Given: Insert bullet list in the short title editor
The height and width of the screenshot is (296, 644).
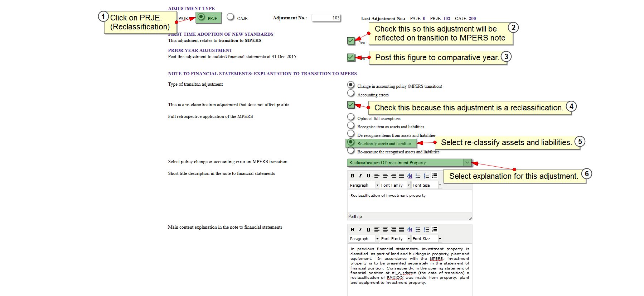Looking at the screenshot, I should click(x=418, y=176).
